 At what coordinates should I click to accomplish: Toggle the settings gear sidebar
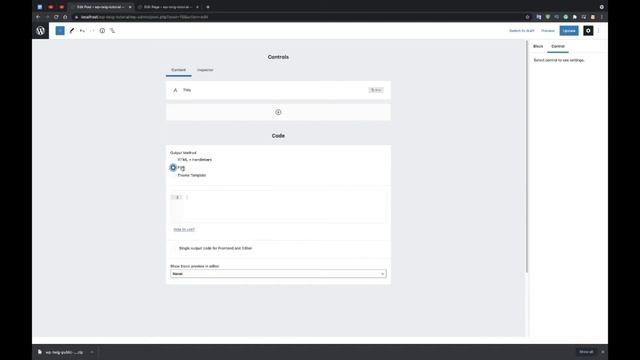[588, 31]
